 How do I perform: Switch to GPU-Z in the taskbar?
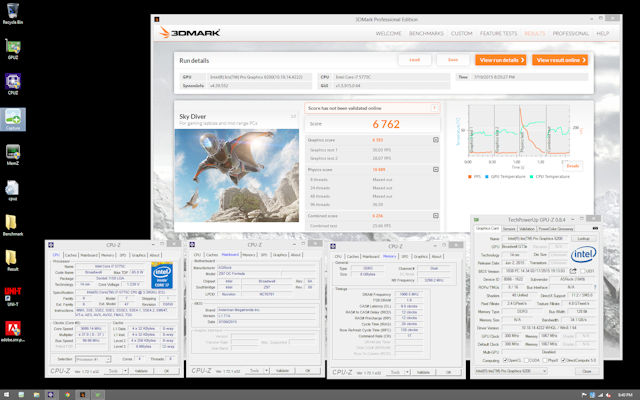98,395
